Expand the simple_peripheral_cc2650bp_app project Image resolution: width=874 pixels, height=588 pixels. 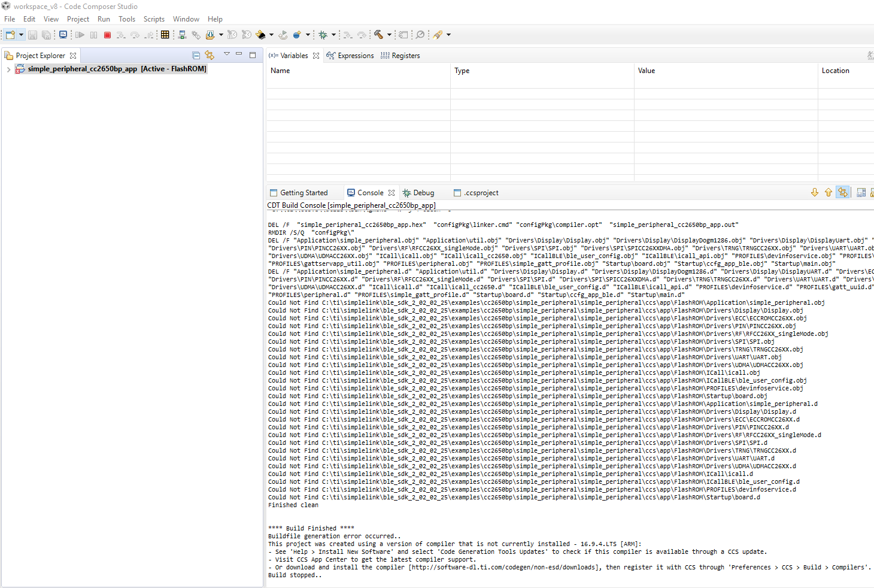coord(8,69)
